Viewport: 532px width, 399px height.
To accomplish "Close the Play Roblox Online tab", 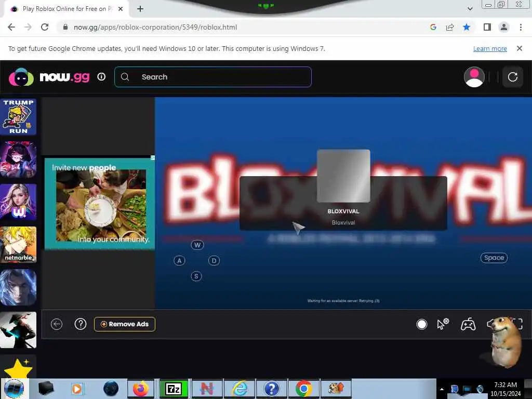I will pyautogui.click(x=121, y=9).
